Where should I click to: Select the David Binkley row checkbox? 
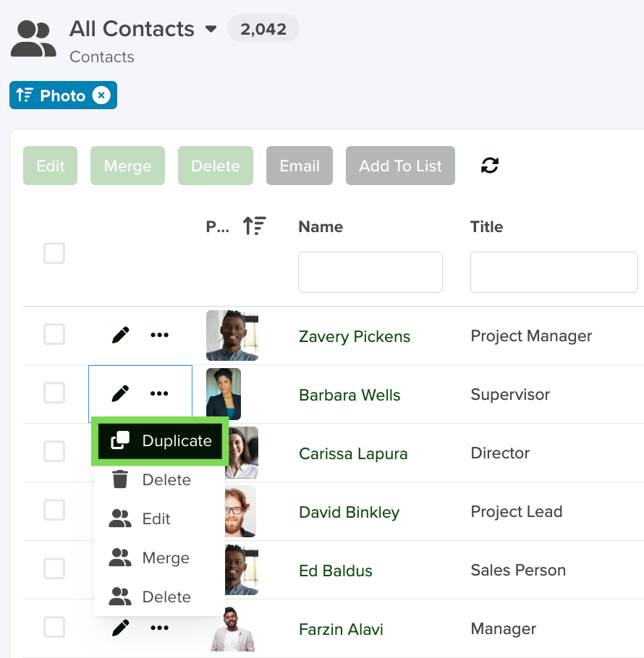pos(54,510)
